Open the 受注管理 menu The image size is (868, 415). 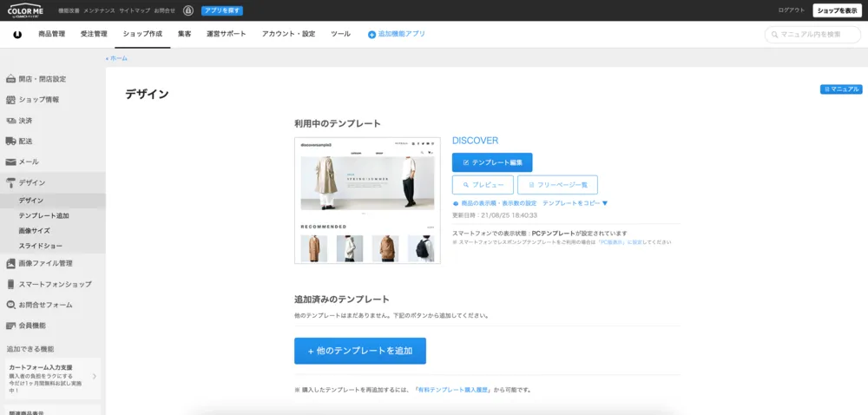(x=94, y=34)
